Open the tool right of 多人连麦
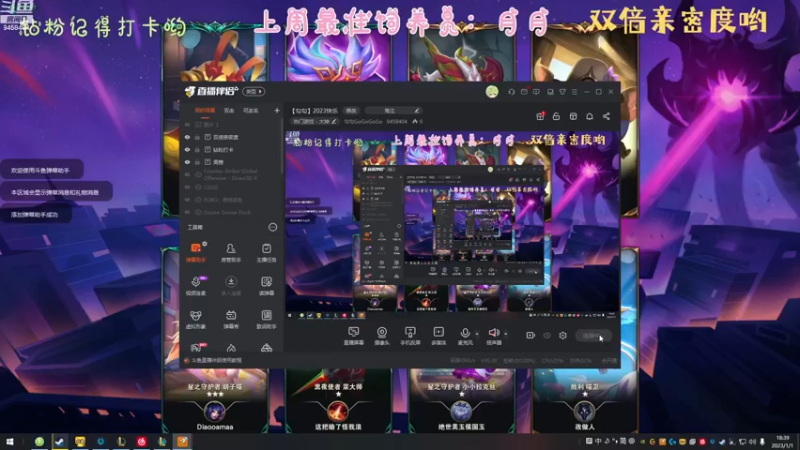Screen dimensions: 800x450 pos(266,286)
